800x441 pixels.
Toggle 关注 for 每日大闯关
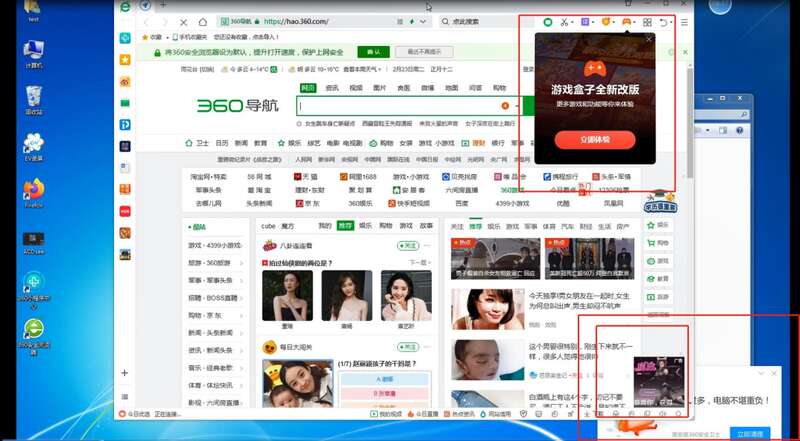pos(408,347)
